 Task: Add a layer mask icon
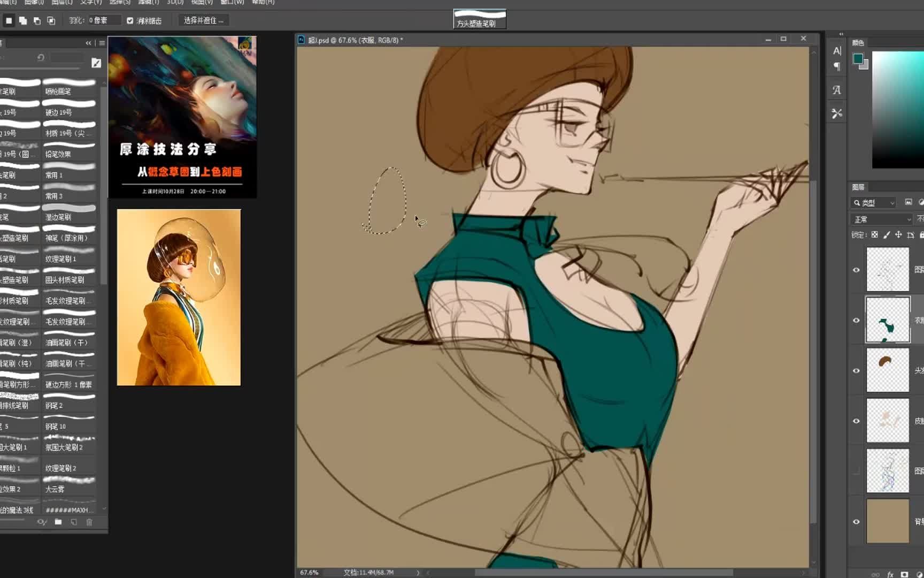[x=904, y=574]
